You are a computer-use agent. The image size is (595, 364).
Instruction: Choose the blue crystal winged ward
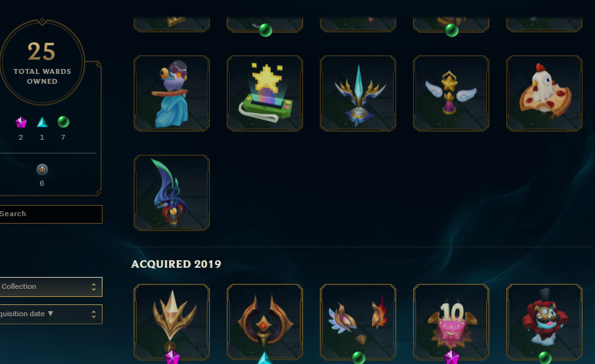358,93
